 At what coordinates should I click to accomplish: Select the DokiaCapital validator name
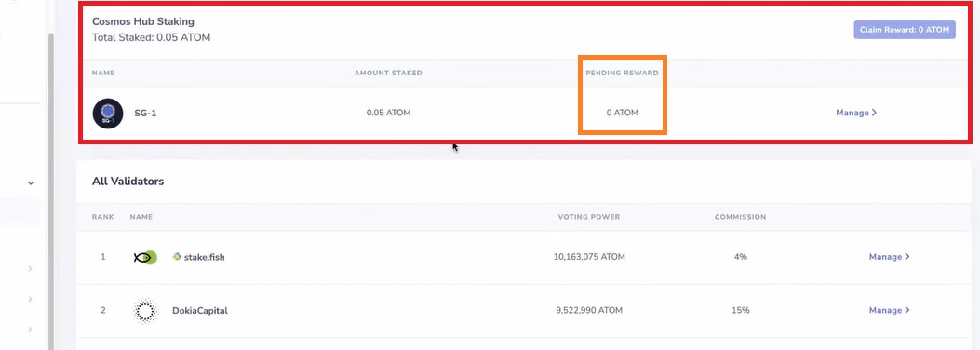coord(200,311)
